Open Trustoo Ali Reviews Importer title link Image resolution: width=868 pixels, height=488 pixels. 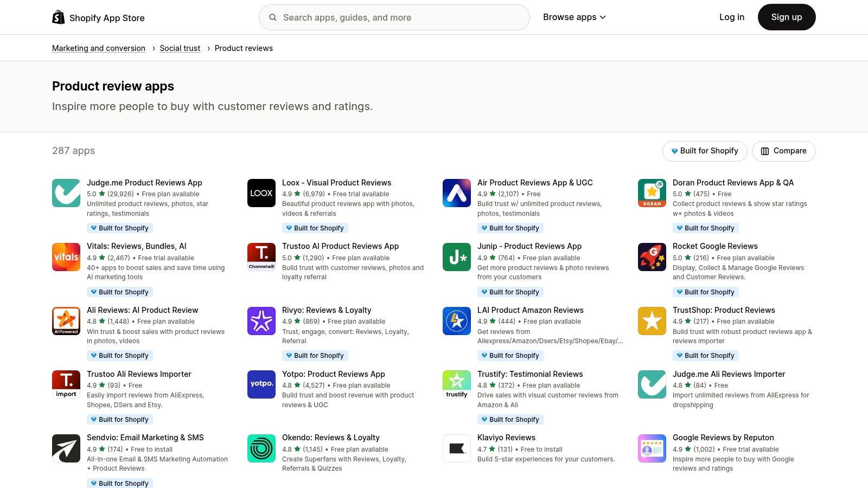click(x=139, y=374)
